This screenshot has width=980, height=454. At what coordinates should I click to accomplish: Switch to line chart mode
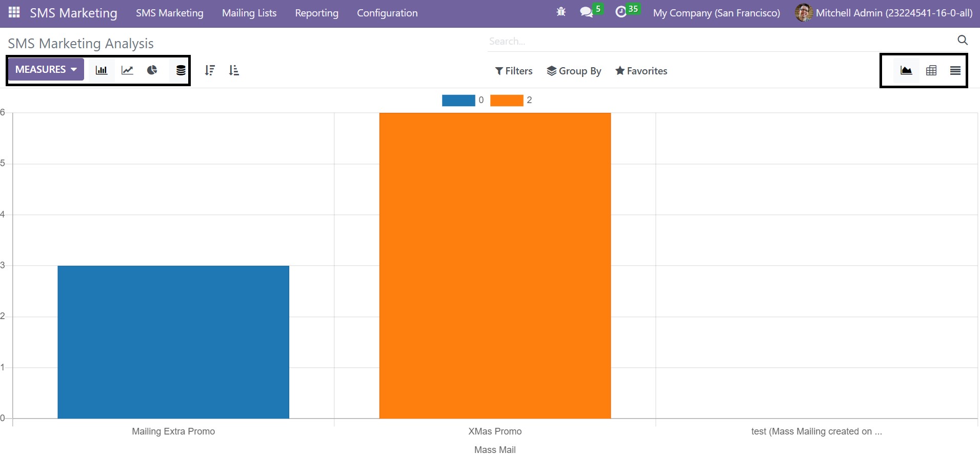(127, 70)
